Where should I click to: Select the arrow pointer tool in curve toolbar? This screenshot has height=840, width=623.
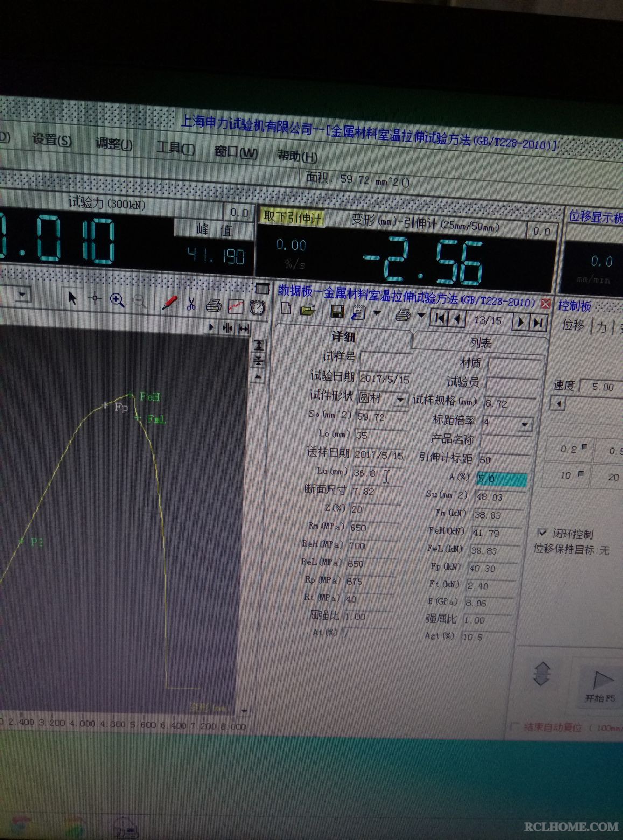click(x=72, y=298)
